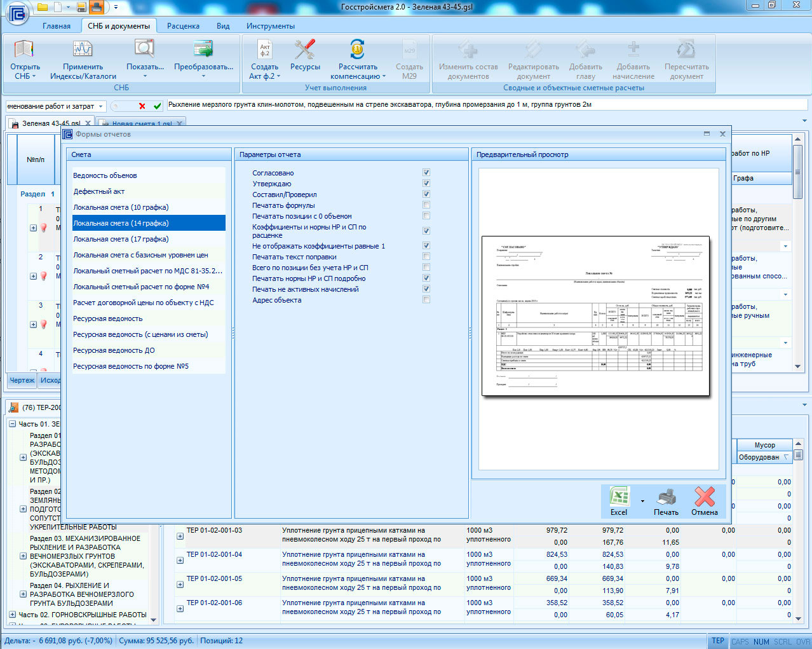Viewport: 812px width, 649px height.
Task: Click the Создать Акт ф.2 icon
Action: pyautogui.click(x=264, y=51)
